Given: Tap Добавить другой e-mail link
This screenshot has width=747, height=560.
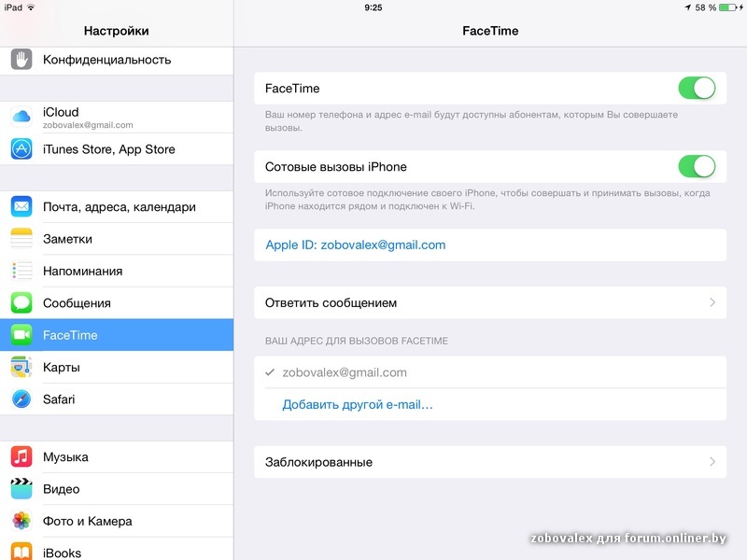Looking at the screenshot, I should tap(358, 405).
